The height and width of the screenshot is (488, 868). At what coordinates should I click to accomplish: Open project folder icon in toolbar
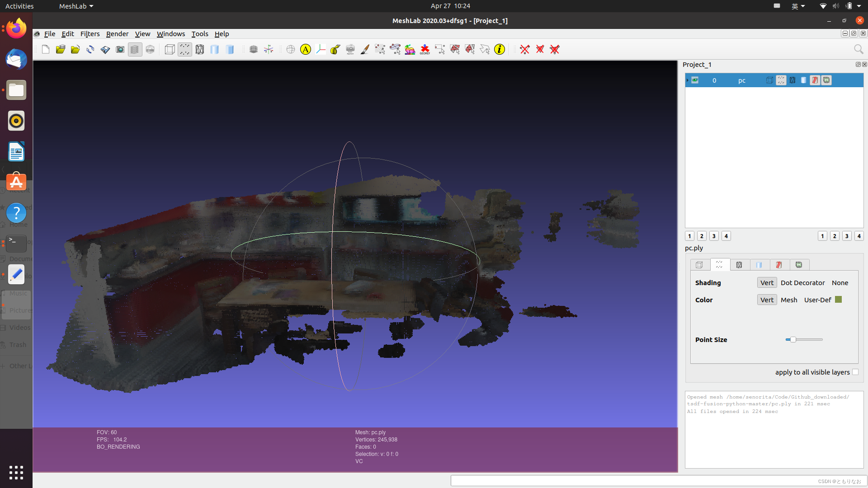pos(61,49)
